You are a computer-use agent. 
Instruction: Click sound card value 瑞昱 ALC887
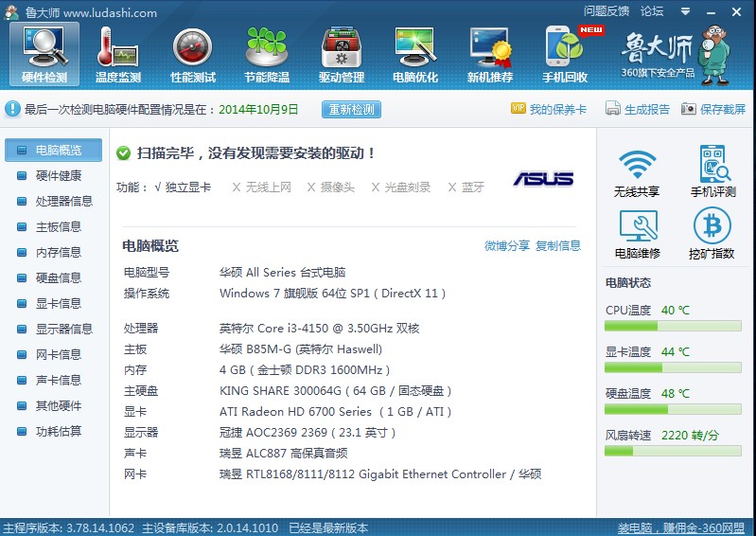[284, 454]
